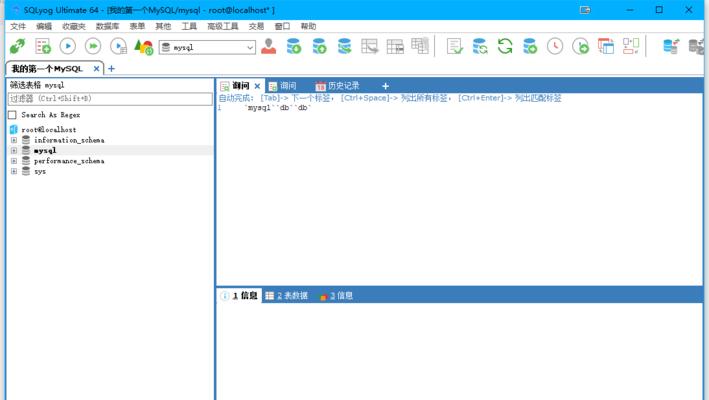Open the 其他 menu
The height and width of the screenshot is (400, 709).
click(x=163, y=26)
